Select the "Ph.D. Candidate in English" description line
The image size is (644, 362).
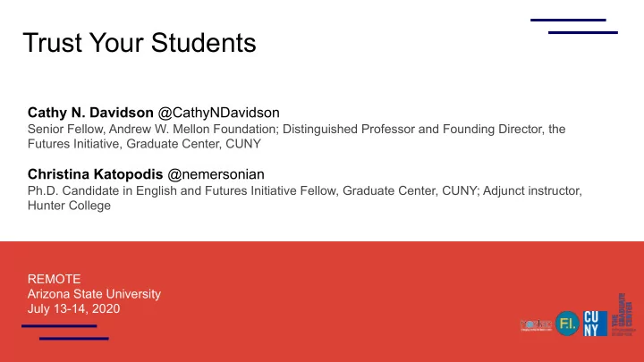[305, 190]
